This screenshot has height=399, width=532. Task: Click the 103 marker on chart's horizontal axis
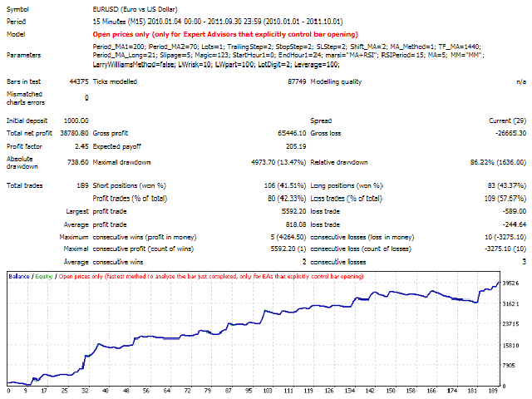pyautogui.click(x=268, y=388)
